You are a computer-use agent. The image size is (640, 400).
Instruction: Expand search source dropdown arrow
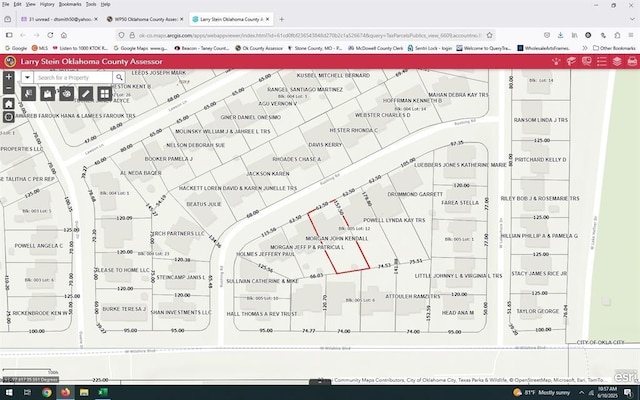click(x=27, y=77)
